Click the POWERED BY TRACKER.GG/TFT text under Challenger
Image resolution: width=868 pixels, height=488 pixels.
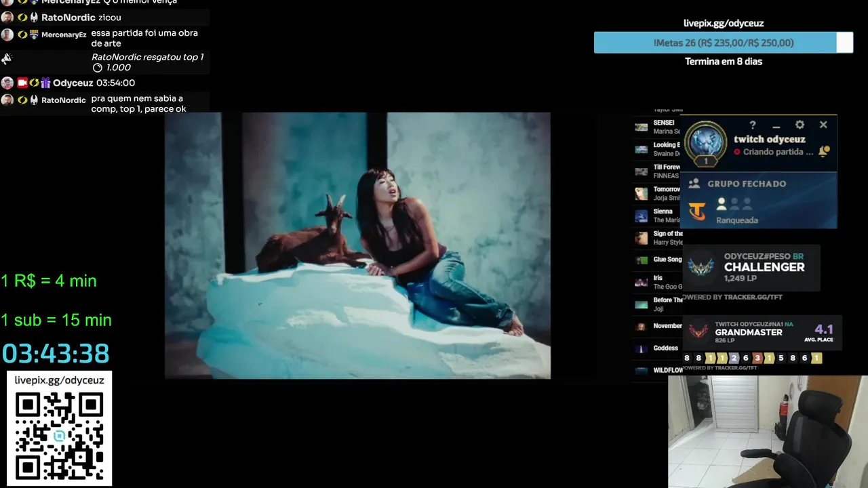[x=731, y=297]
